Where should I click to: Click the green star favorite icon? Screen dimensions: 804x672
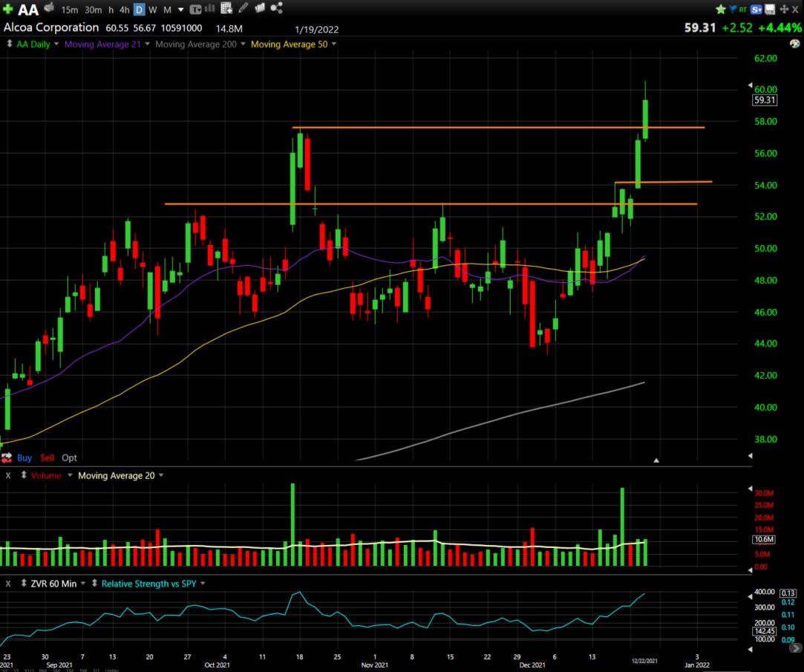coord(720,9)
